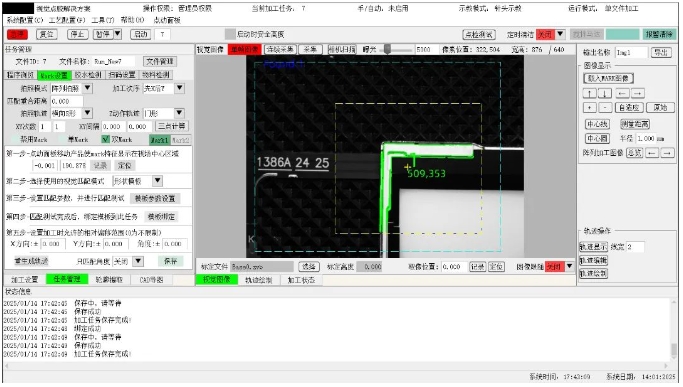Go to the next array image with the right arrow
Image resolution: width=683 pixels, height=387 pixels.
pos(667,153)
